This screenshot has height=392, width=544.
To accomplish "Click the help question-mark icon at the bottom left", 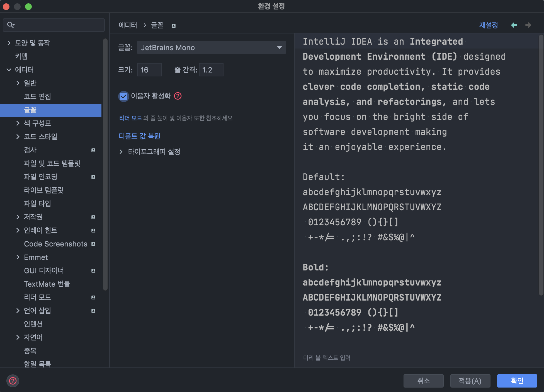I will click(13, 381).
